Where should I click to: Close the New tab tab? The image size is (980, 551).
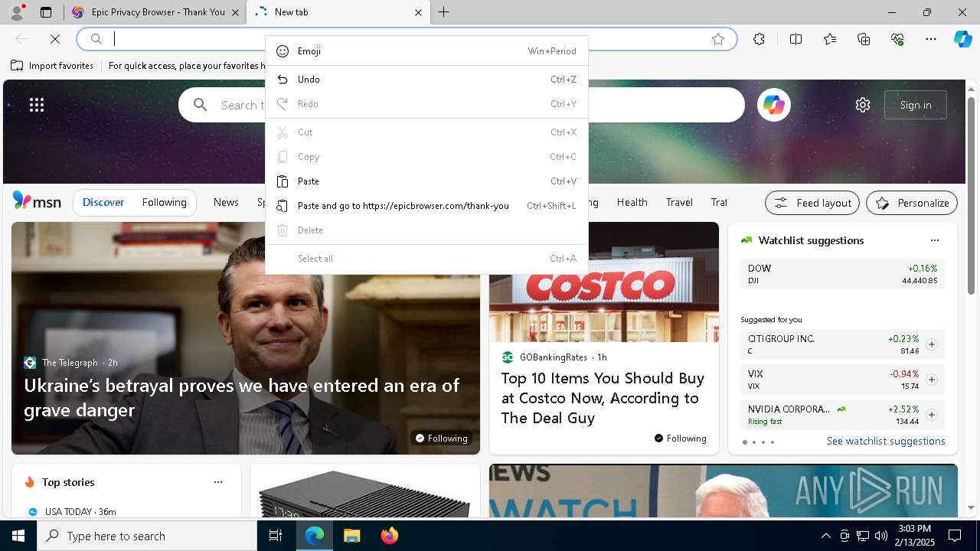(x=418, y=12)
